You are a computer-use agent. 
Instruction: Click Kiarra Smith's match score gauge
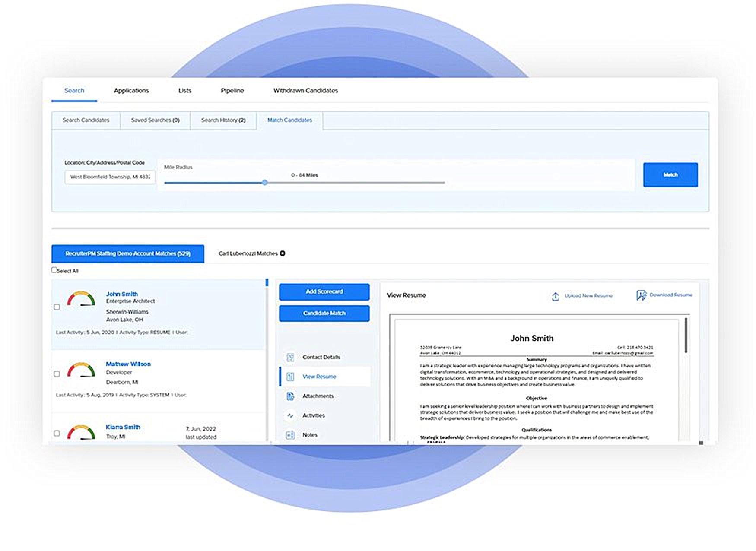[81, 432]
